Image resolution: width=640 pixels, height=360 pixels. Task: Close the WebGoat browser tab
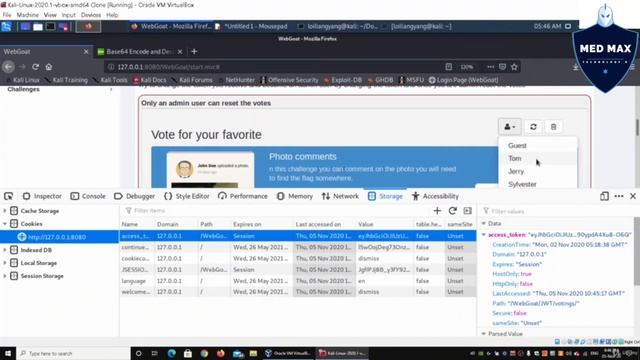(86, 51)
